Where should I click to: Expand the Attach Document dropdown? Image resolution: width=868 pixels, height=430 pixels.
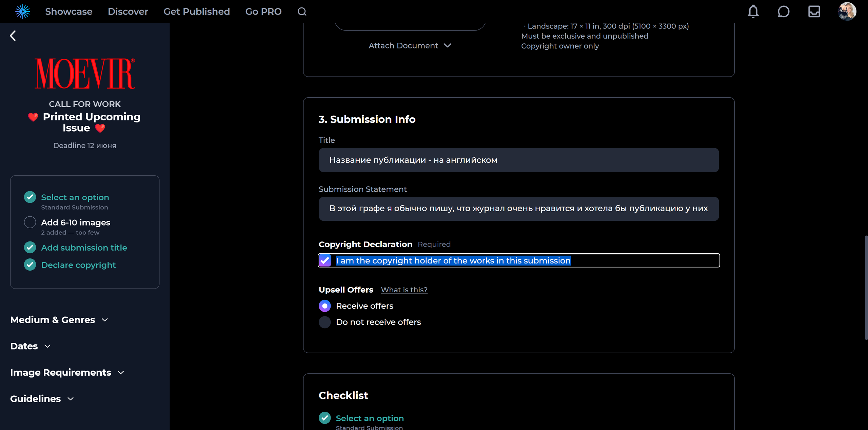tap(410, 46)
